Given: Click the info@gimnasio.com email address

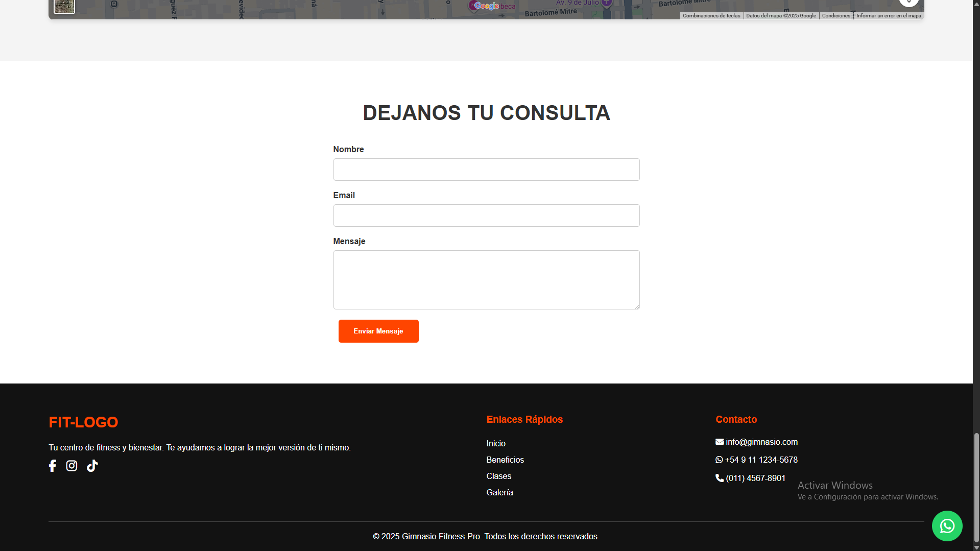Looking at the screenshot, I should [761, 442].
